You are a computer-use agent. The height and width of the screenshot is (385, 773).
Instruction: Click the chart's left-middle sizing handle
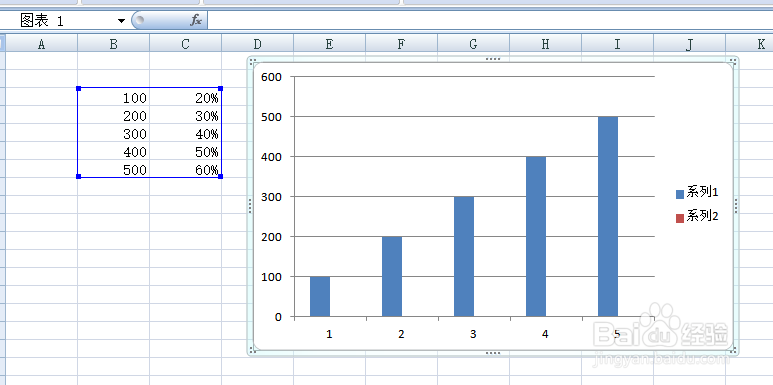250,206
